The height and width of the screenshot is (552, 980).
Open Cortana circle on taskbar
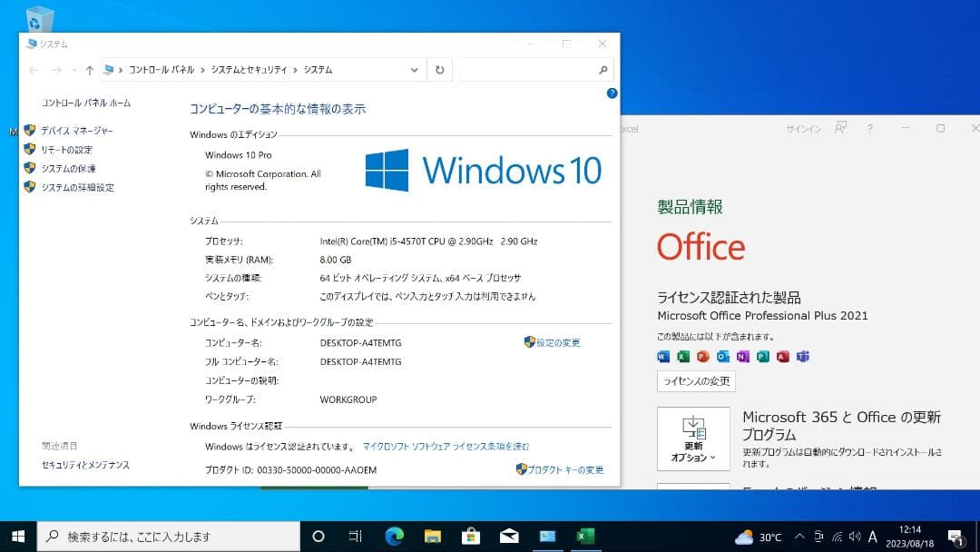[318, 537]
